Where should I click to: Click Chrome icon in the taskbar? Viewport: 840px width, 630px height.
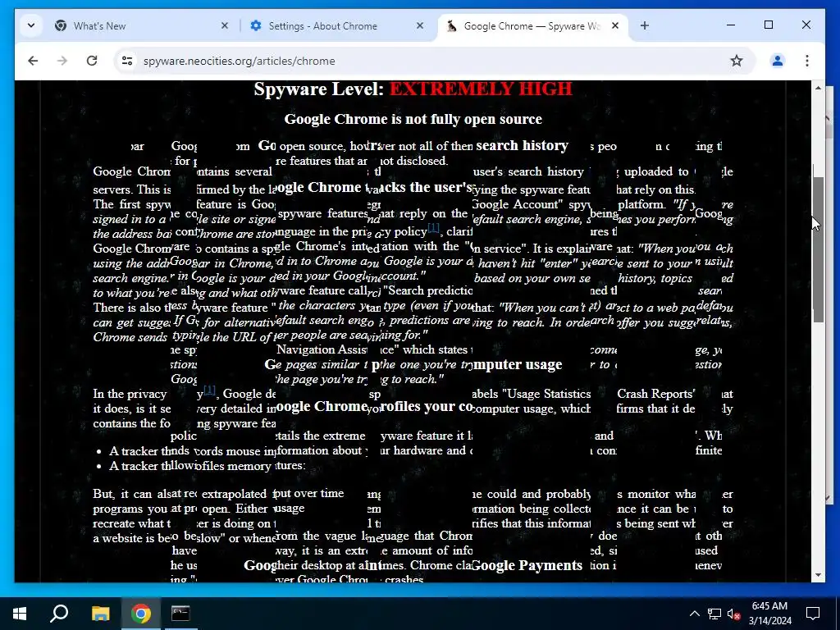[140, 614]
